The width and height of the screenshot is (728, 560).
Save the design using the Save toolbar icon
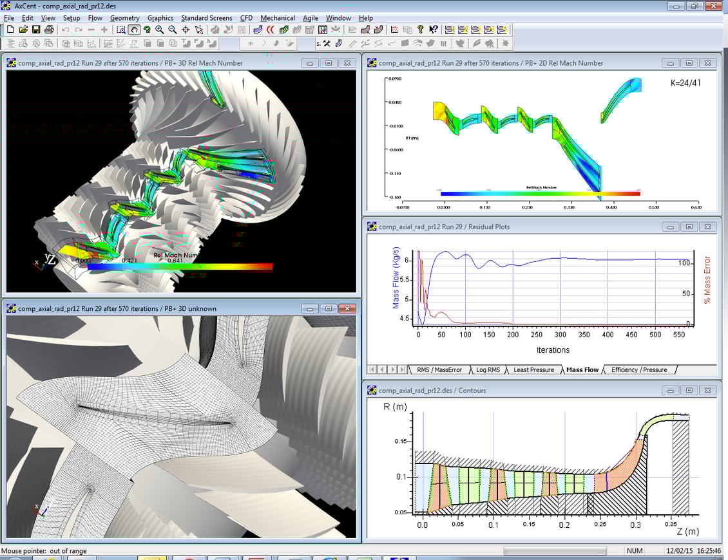[35, 29]
